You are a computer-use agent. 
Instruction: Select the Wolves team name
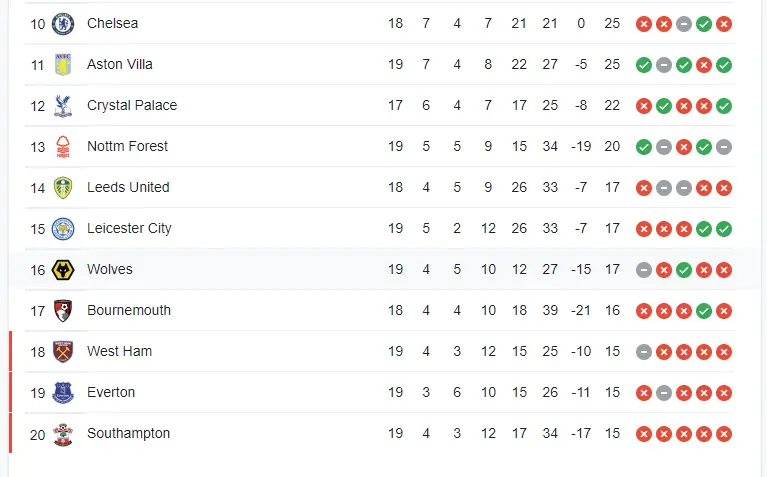pyautogui.click(x=109, y=269)
